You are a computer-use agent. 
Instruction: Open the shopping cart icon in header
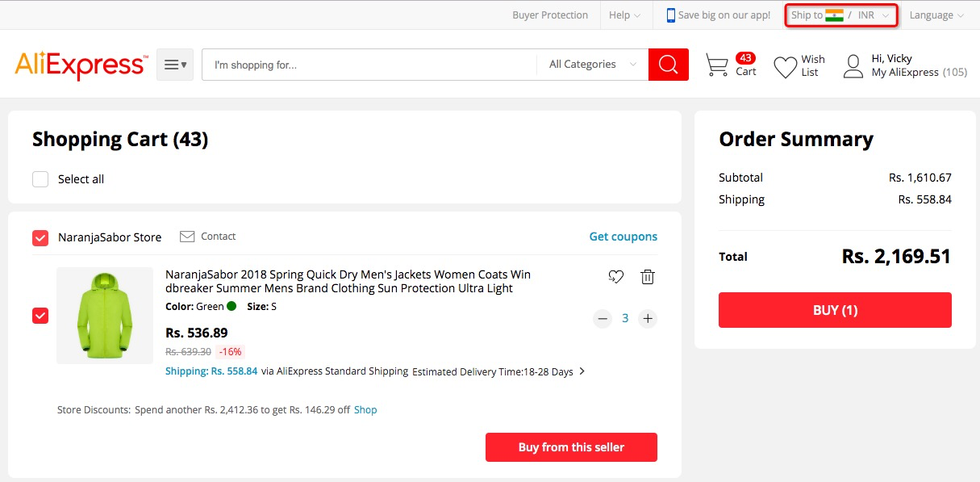click(717, 65)
